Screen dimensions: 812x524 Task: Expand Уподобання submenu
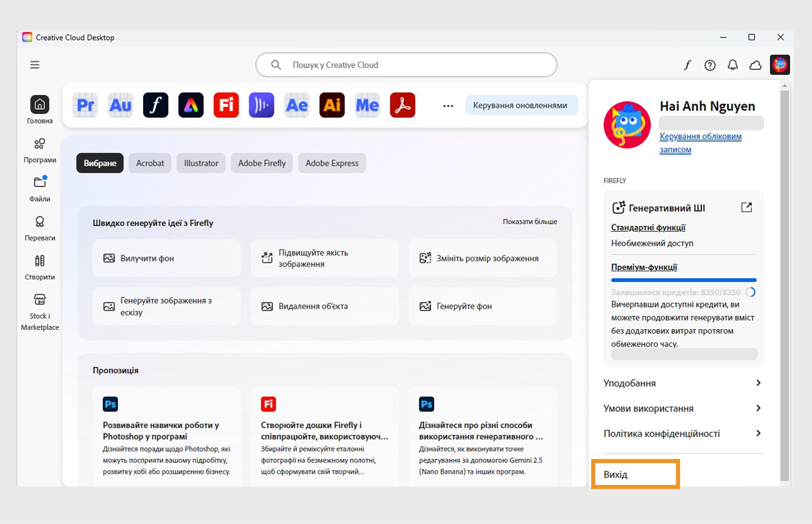(683, 383)
